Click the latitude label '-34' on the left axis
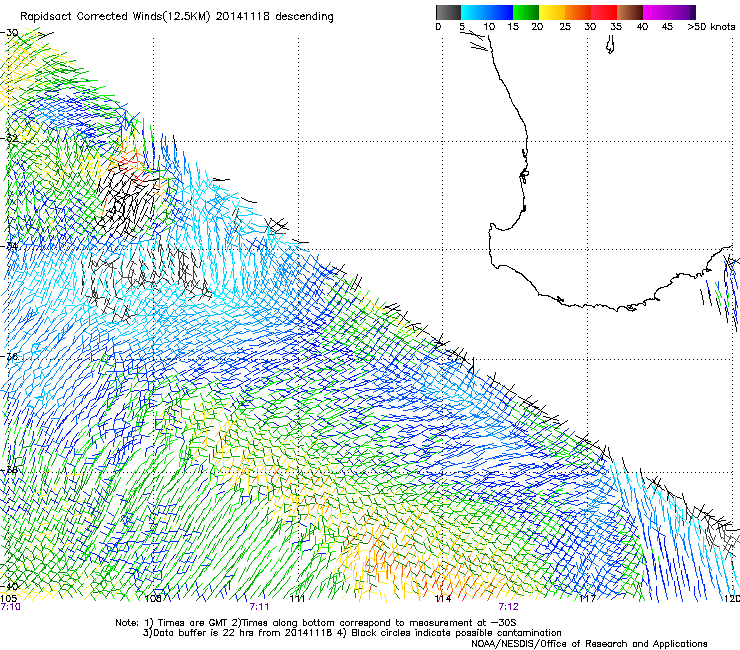The height and width of the screenshot is (650, 740). [x=9, y=246]
